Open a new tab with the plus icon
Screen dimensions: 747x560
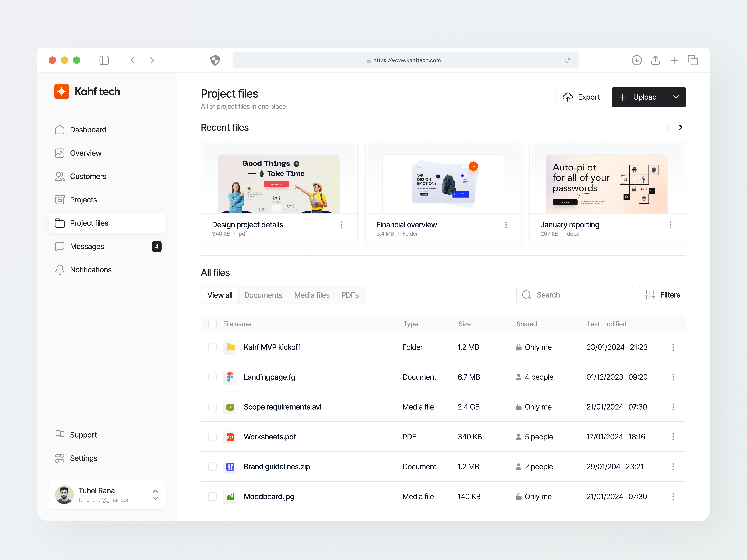pyautogui.click(x=674, y=60)
